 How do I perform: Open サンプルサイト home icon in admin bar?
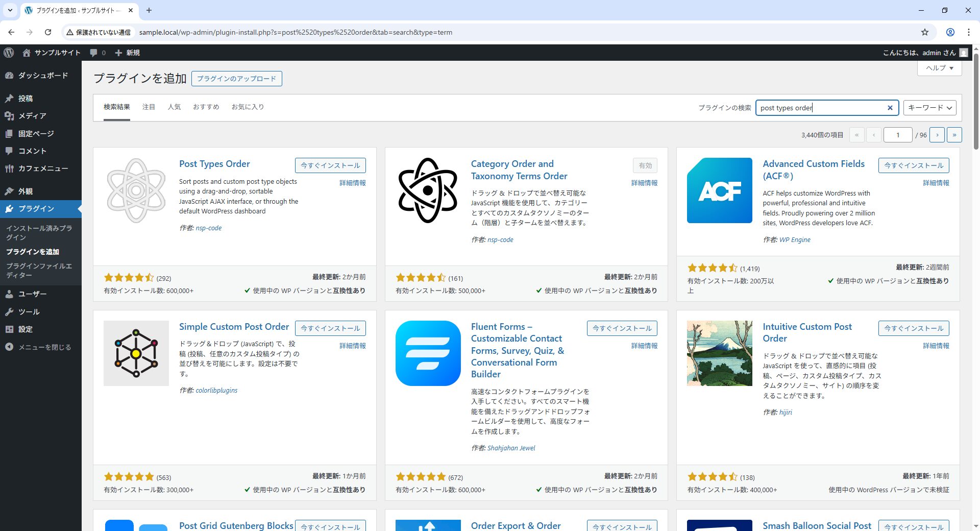[x=27, y=53]
